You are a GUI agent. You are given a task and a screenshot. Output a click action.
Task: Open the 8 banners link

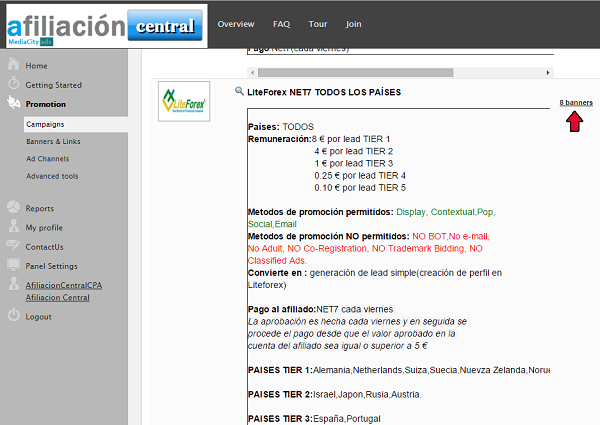[576, 103]
